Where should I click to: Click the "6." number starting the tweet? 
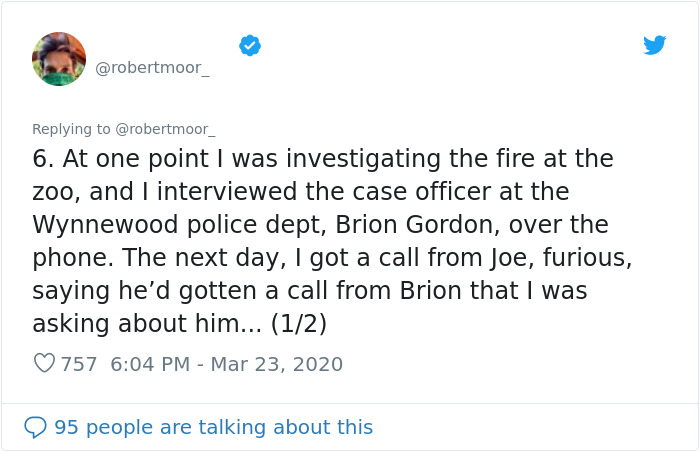pyautogui.click(x=44, y=158)
